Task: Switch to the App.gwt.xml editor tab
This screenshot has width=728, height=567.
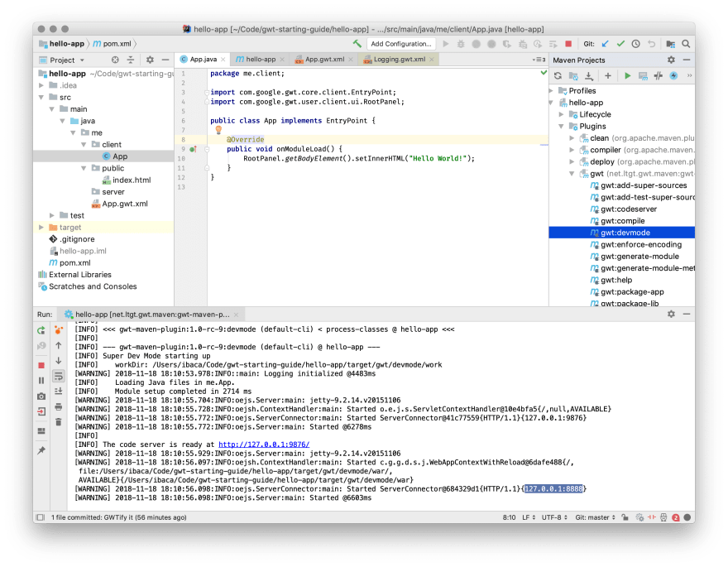Action: [324, 60]
